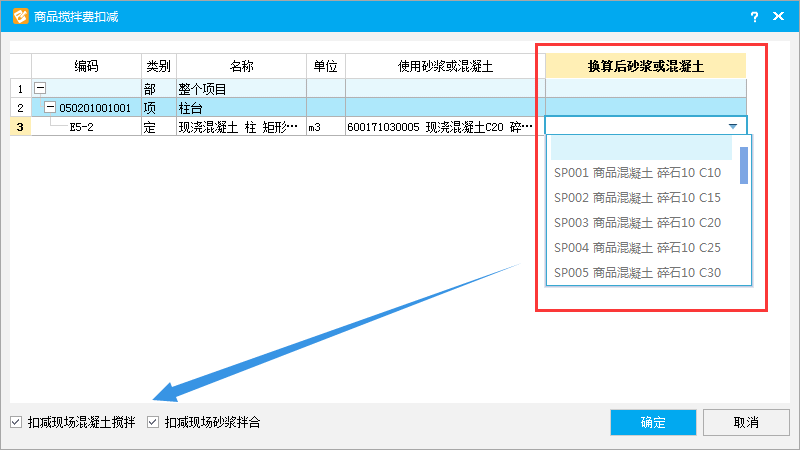The height and width of the screenshot is (450, 800).
Task: Click the 换算后砂浆或混凝土 column header
Action: tap(645, 66)
